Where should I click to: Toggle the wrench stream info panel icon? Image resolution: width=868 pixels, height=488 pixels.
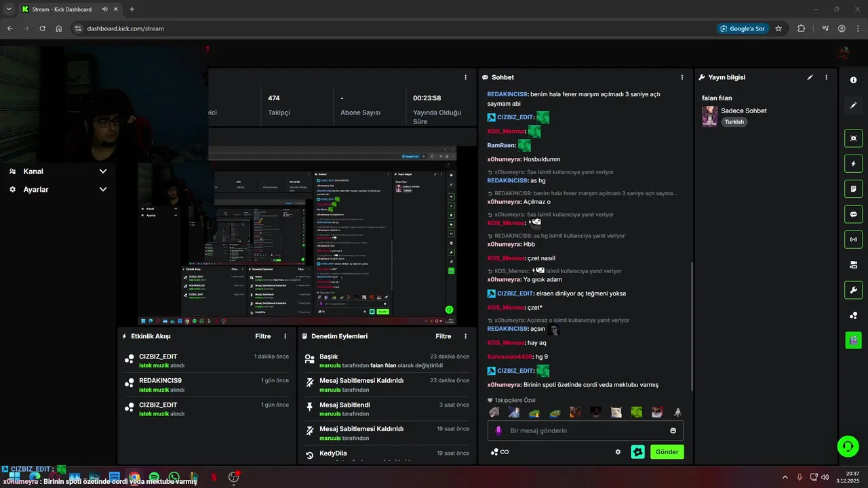click(x=853, y=290)
